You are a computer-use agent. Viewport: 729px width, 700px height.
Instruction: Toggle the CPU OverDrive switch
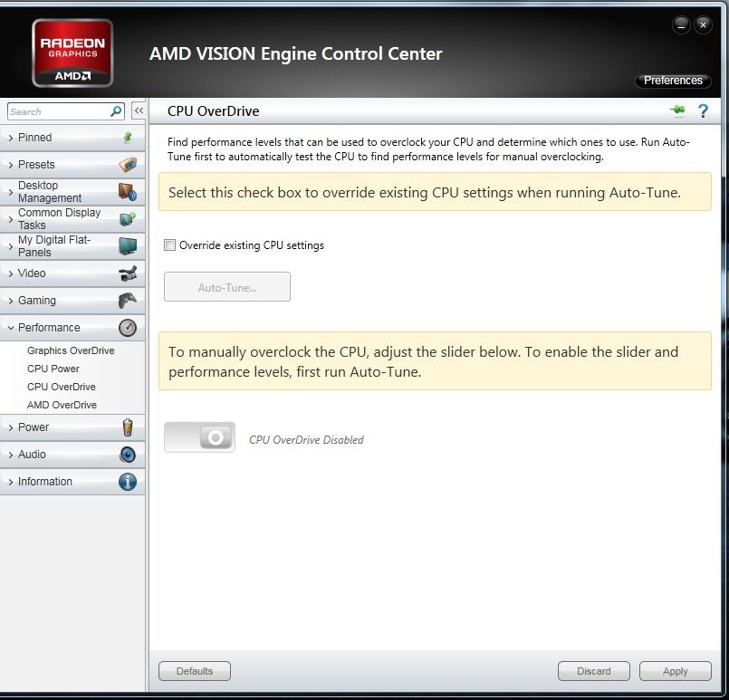click(x=199, y=437)
